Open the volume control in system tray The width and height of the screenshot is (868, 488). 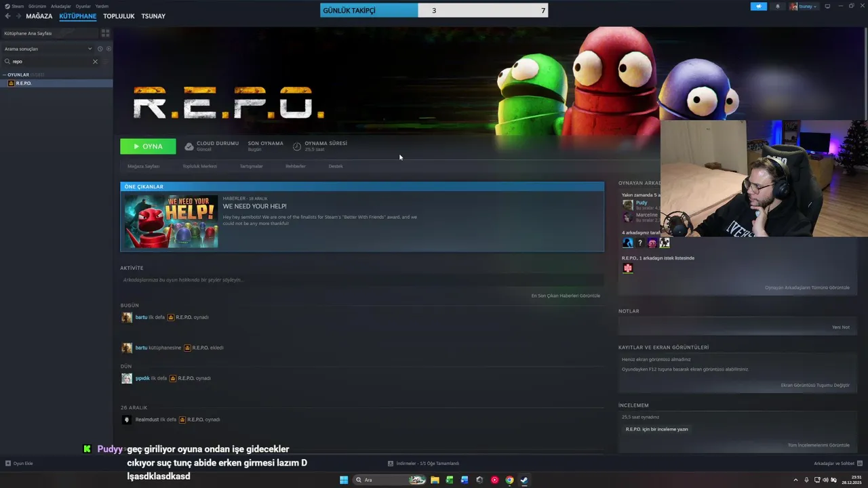[x=825, y=480]
